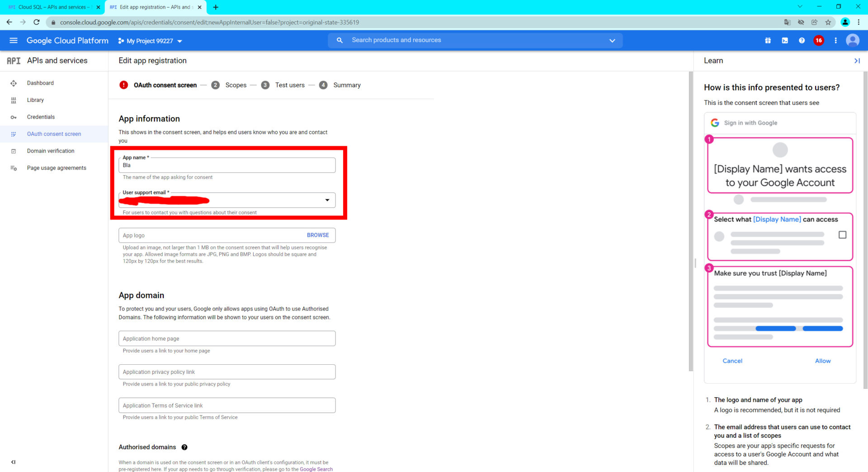Click the Application Terms of Service link field

point(227,405)
